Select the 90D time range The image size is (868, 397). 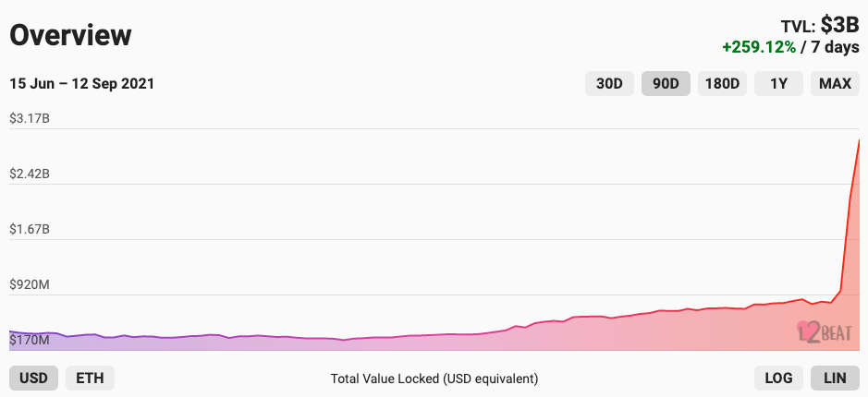pos(666,84)
